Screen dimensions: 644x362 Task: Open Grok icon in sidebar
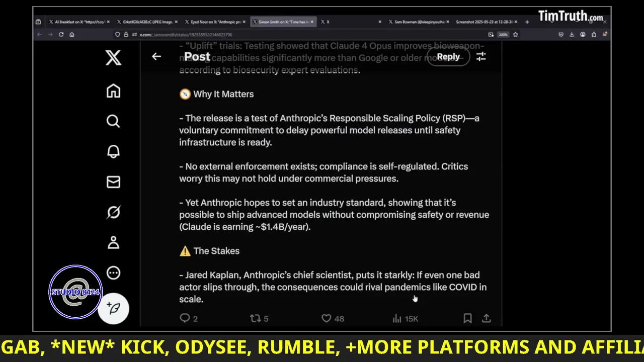pos(113,212)
